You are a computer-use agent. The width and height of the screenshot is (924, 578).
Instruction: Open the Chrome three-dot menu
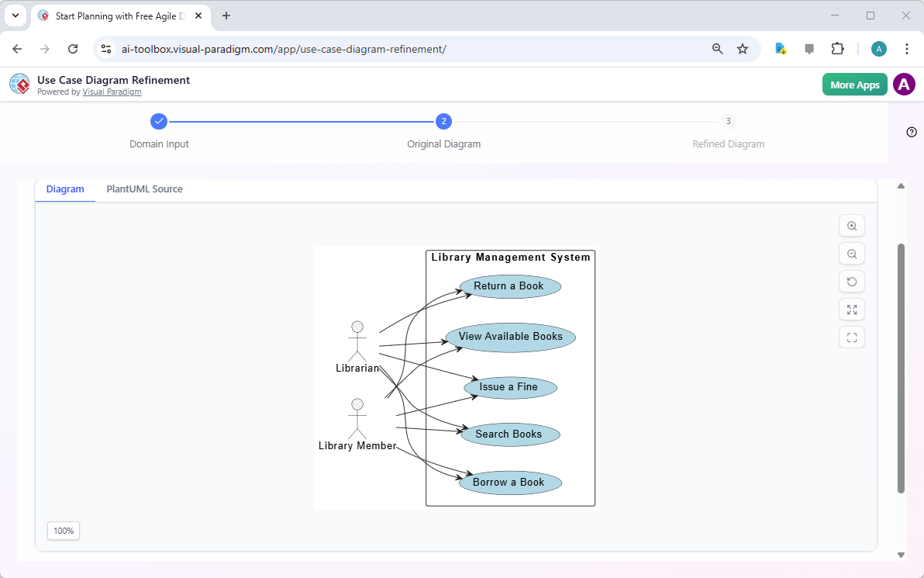click(907, 48)
